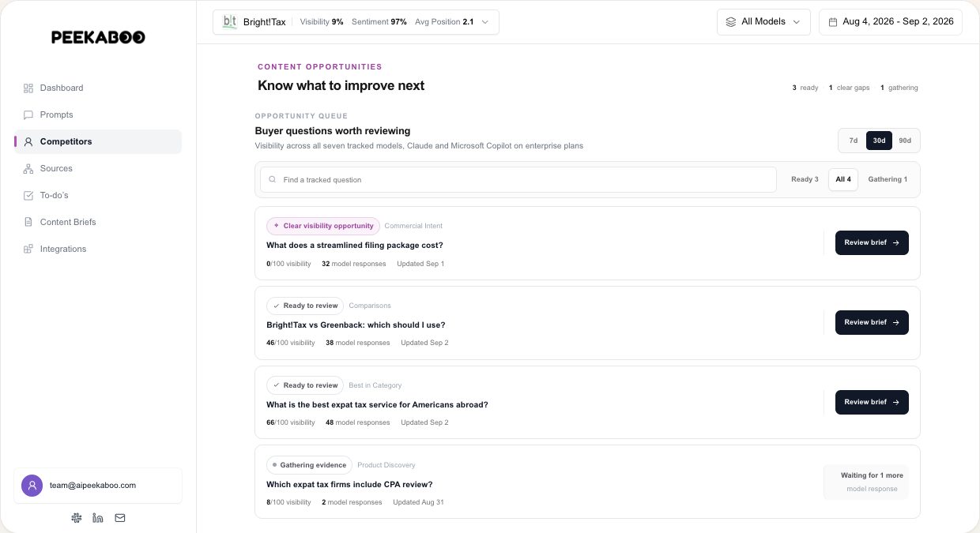Click '48 model responses' text
The height and width of the screenshot is (533, 980).
358,422
